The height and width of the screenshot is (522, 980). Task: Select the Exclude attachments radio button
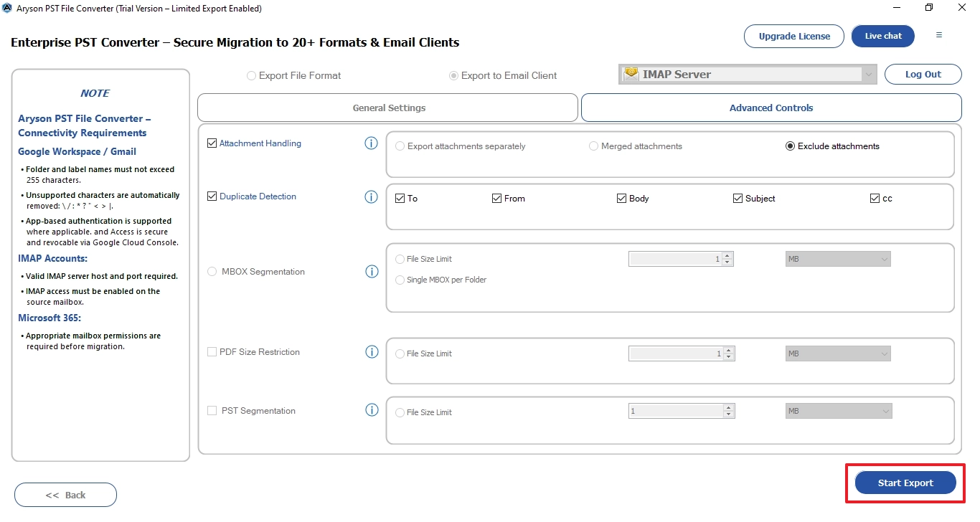[x=791, y=146]
